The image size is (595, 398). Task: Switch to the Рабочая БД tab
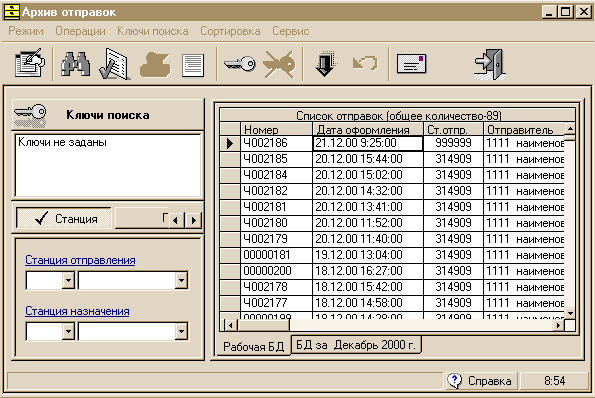point(253,346)
